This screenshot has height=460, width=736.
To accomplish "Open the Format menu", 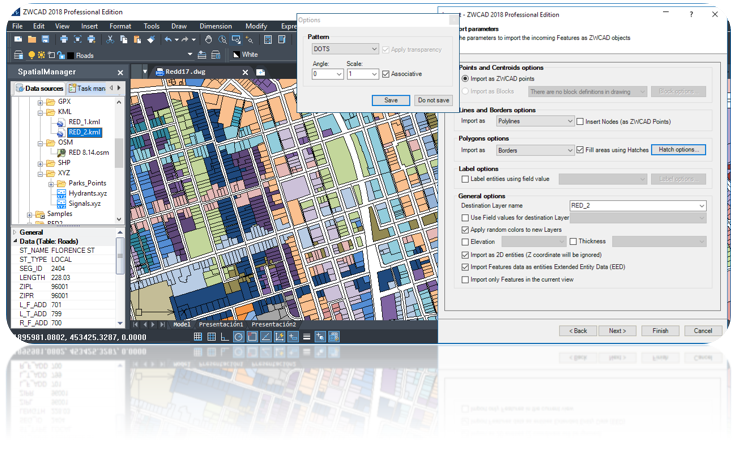I will point(120,26).
